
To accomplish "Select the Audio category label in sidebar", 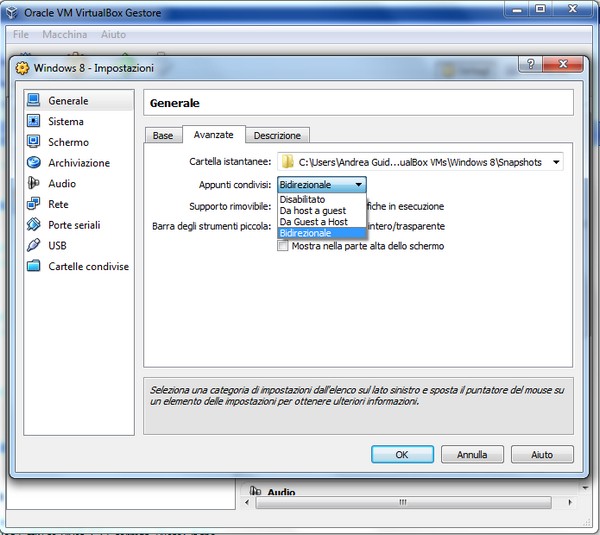I will tap(62, 183).
